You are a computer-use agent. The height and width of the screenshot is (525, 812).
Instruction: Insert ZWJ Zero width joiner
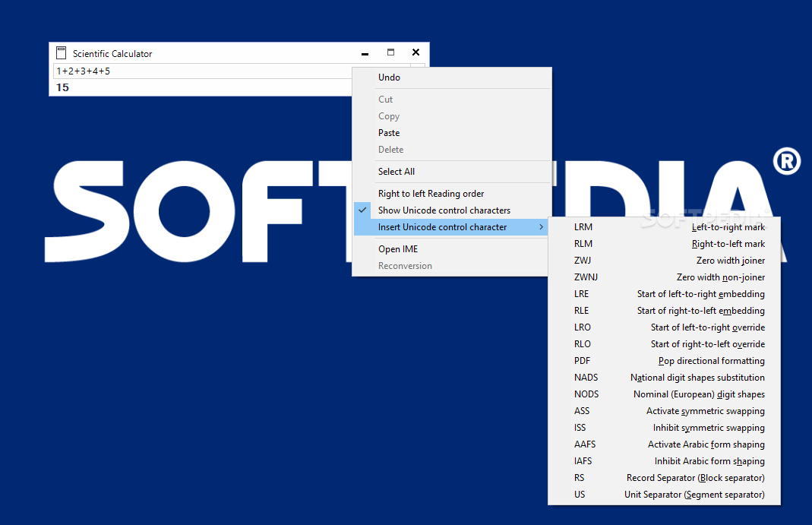(x=665, y=261)
